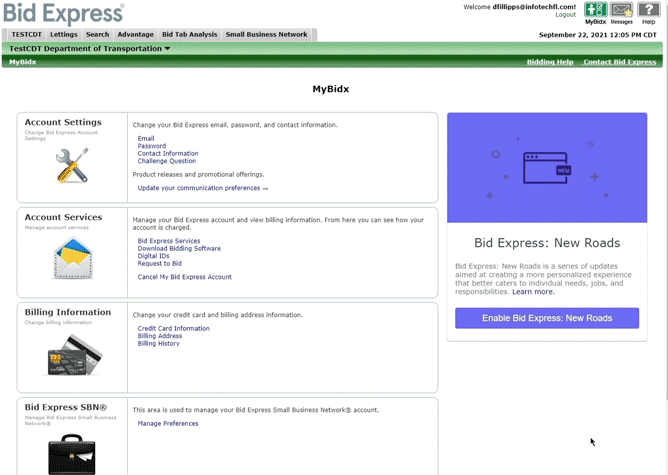Open the TESTCDT tab
The image size is (668, 475).
(26, 35)
